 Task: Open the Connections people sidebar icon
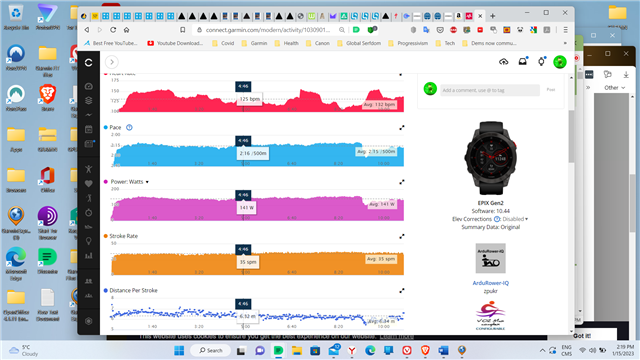[89, 281]
